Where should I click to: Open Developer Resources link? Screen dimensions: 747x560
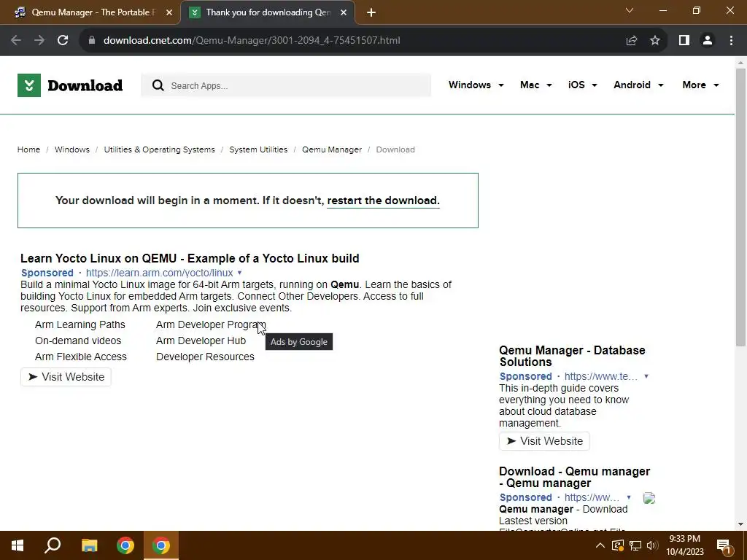205,357
